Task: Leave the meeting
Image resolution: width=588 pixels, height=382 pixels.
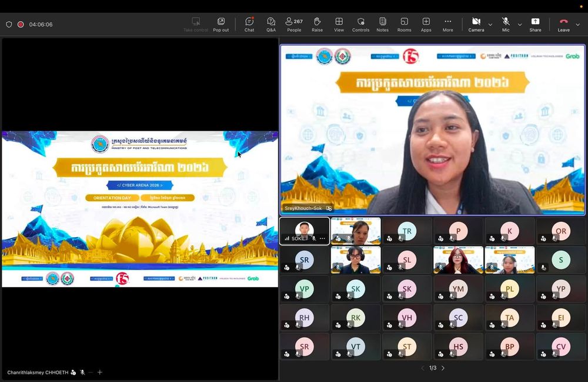Action: (x=564, y=24)
